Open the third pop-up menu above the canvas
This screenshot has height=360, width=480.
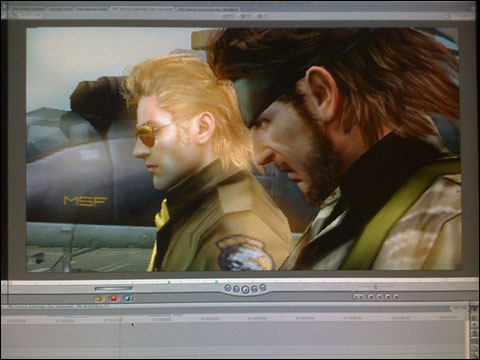pos(262,16)
